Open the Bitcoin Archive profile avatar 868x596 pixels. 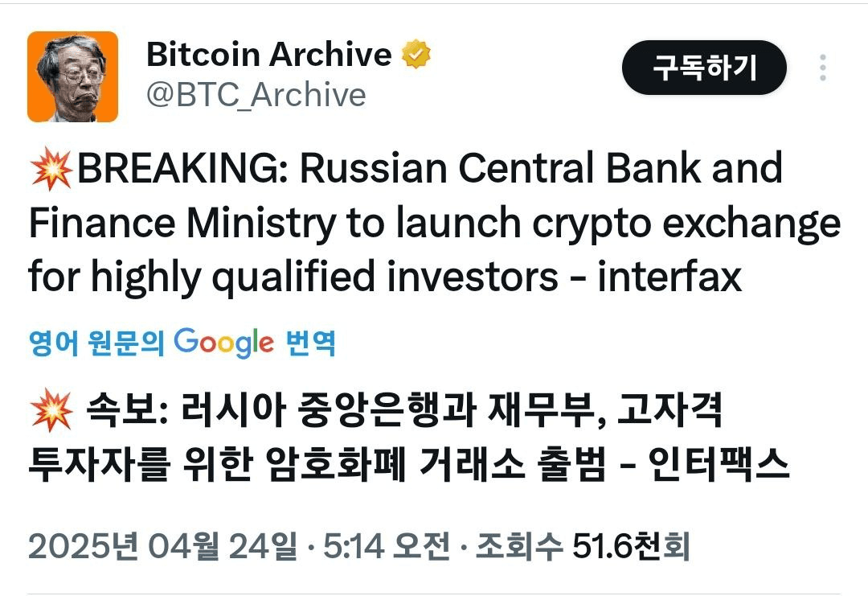(x=72, y=76)
